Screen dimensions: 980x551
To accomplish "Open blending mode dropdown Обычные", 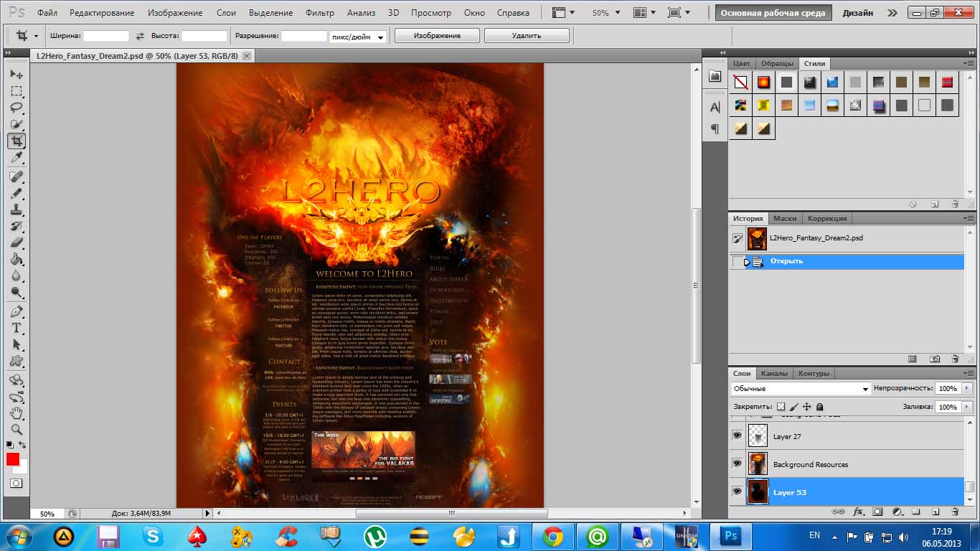I will click(x=801, y=388).
